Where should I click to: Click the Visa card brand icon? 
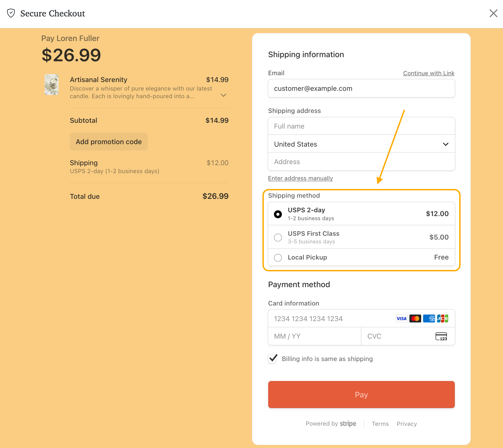[401, 318]
